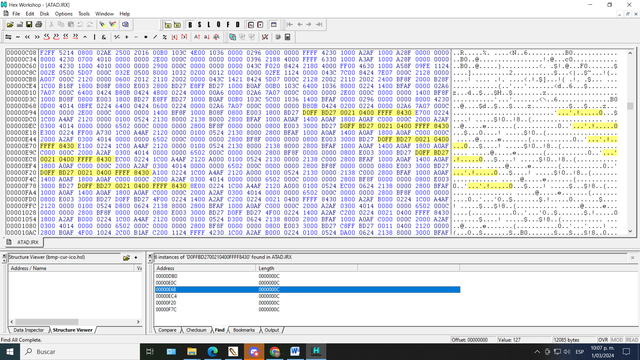Open the Options menu
The width and height of the screenshot is (640, 360).
point(63,13)
